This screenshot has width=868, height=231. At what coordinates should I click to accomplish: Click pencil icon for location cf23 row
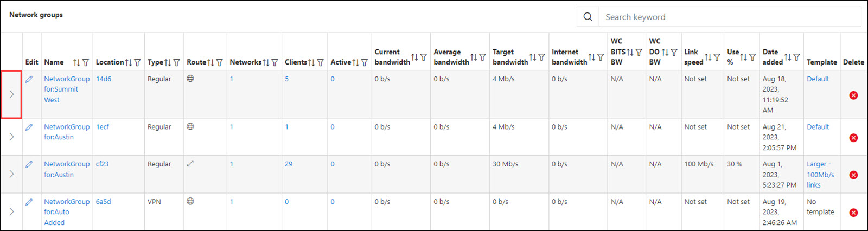(x=29, y=164)
